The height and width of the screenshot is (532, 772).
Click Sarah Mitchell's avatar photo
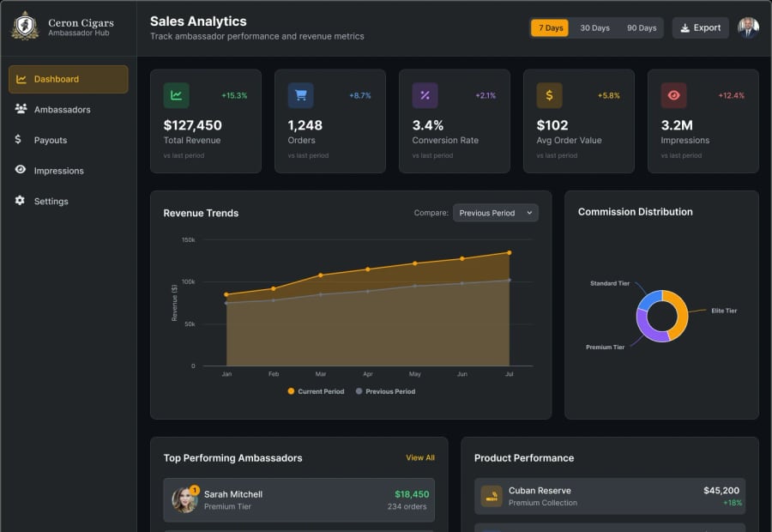184,500
